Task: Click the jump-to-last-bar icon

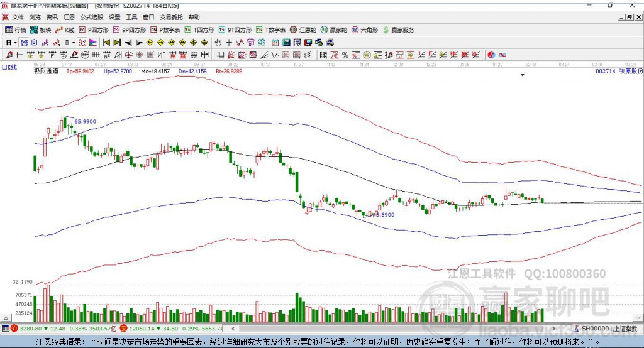Action: click(117, 43)
